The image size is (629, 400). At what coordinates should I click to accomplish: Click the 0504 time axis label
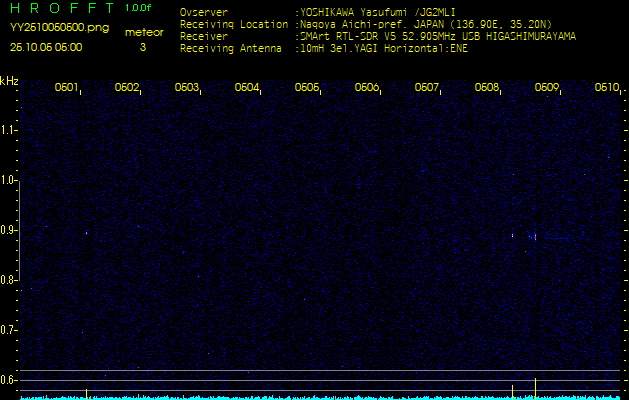click(247, 87)
